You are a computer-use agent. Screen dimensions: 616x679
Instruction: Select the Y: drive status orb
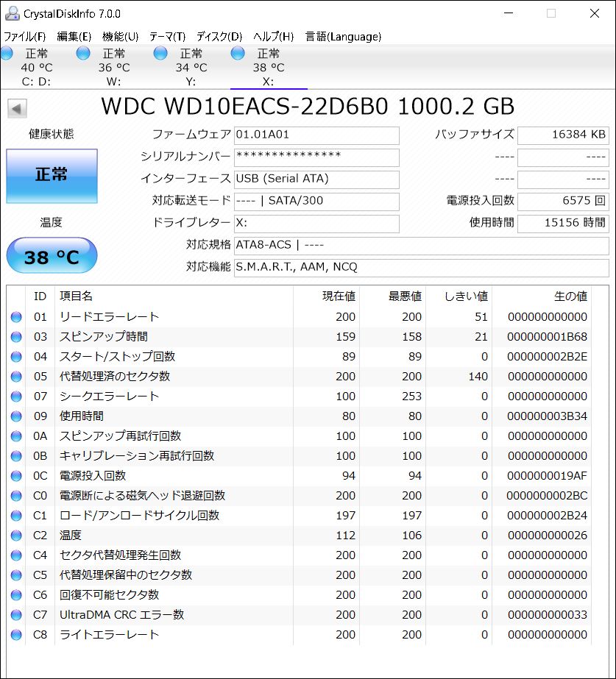tap(160, 53)
